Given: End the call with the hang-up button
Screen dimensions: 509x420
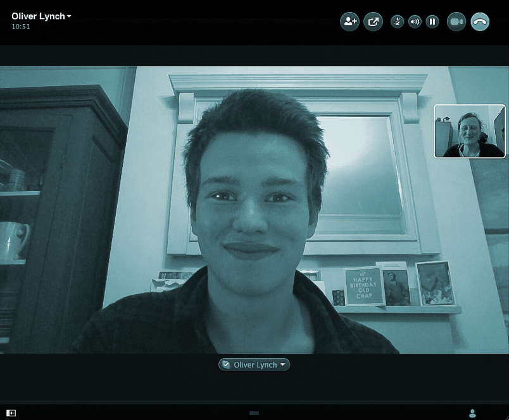Looking at the screenshot, I should tap(480, 22).
